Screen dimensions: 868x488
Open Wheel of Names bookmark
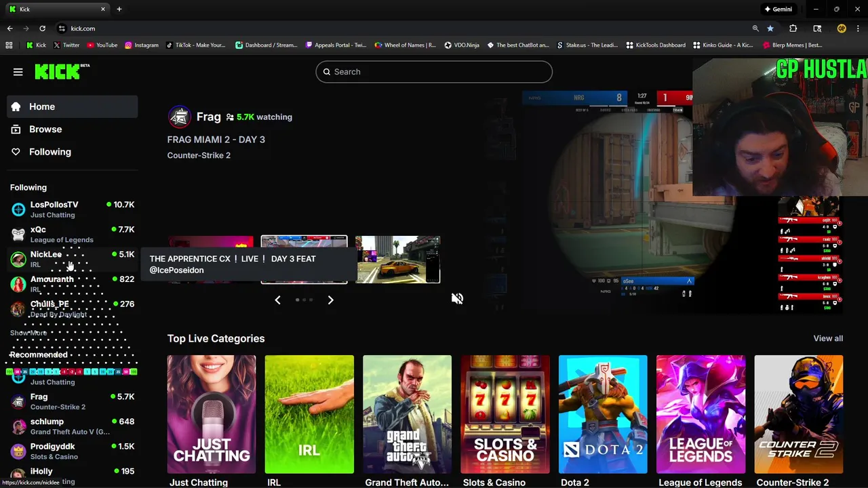click(405, 45)
